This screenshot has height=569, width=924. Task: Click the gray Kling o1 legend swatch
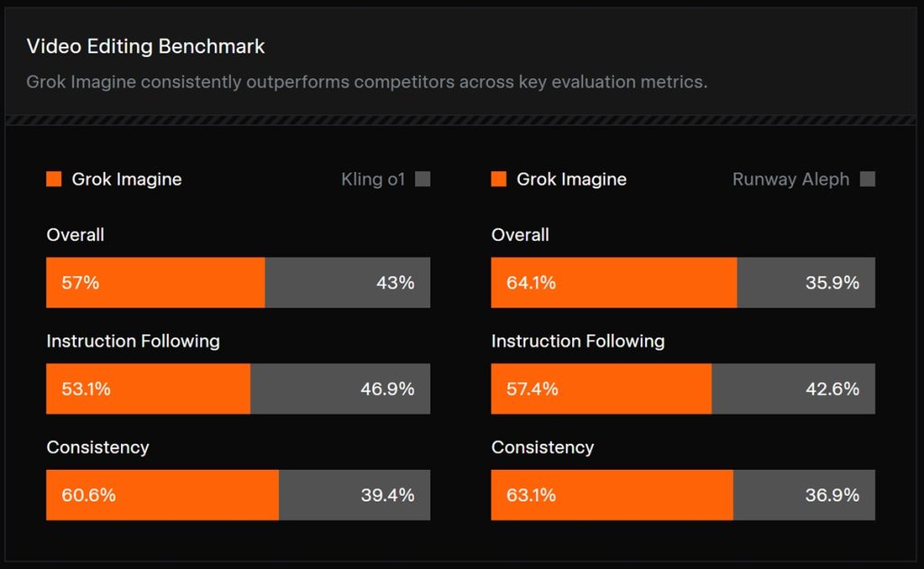point(422,179)
